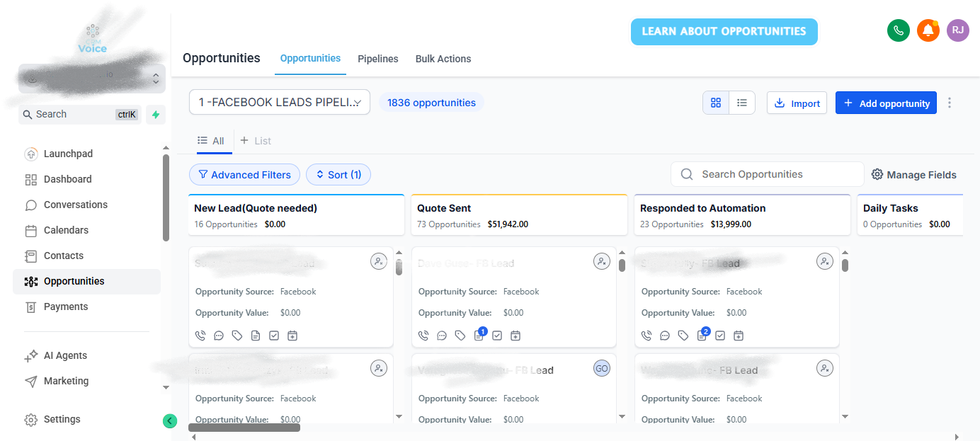
Task: Open Advanced Filters
Action: point(244,174)
